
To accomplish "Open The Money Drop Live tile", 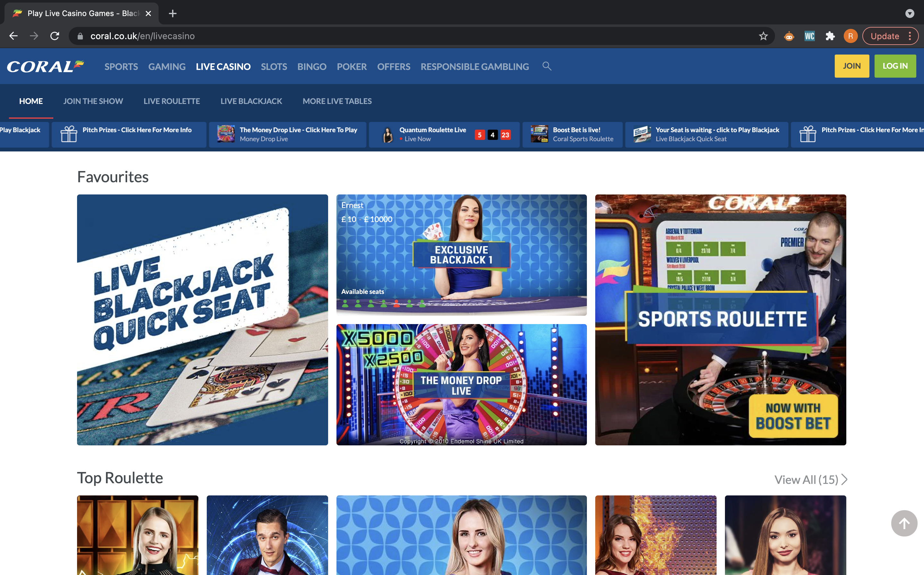I will click(x=461, y=384).
